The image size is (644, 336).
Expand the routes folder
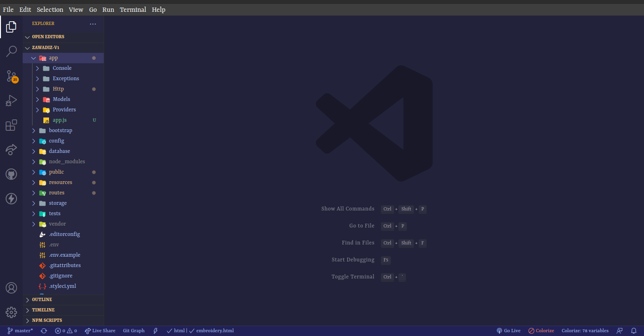click(x=63, y=193)
